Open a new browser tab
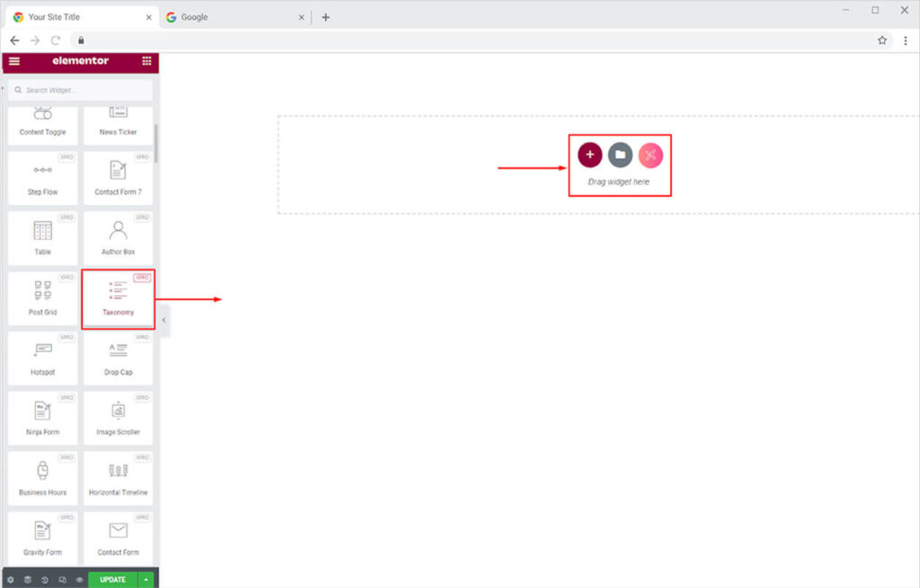920x588 pixels. 325,17
